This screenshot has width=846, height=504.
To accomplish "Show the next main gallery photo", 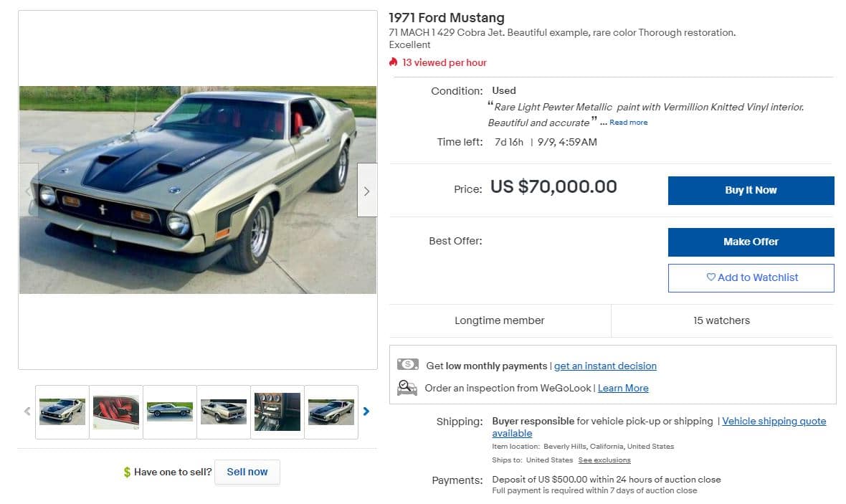I will [366, 191].
